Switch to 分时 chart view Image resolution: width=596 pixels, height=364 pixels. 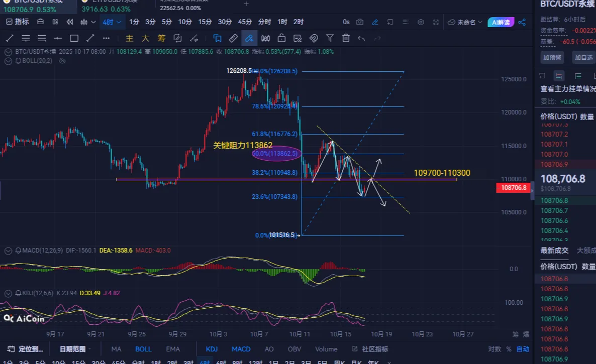coord(264,22)
